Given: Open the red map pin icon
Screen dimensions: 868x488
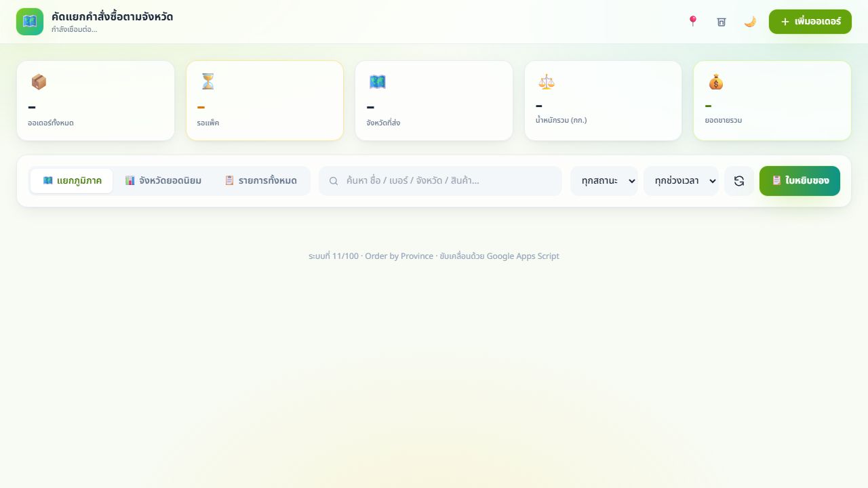Looking at the screenshot, I should (x=692, y=22).
